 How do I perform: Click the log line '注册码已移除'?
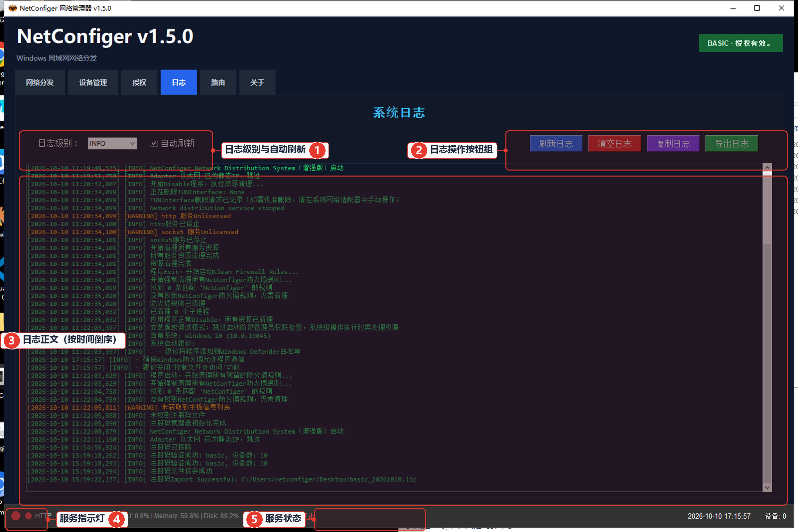[109, 447]
